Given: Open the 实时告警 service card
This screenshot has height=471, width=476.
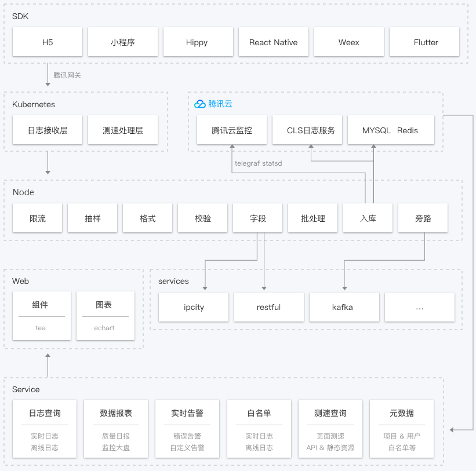Looking at the screenshot, I should (x=187, y=429).
